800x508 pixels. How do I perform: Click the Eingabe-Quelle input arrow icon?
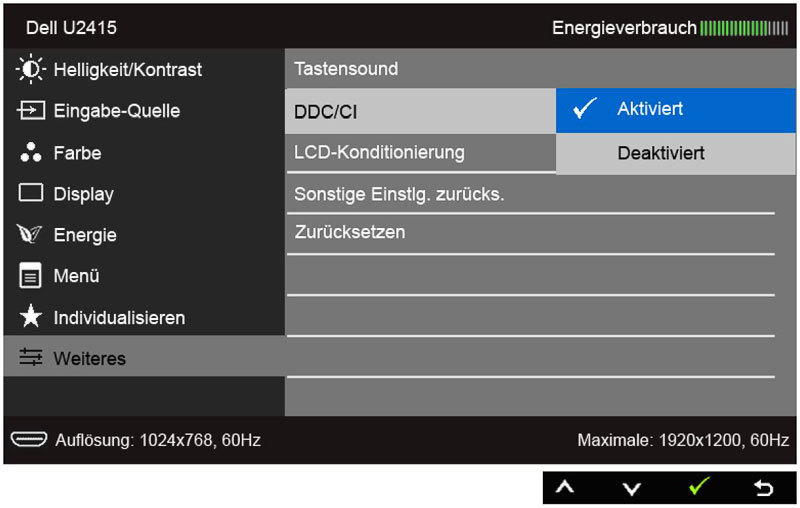pyautogui.click(x=31, y=111)
